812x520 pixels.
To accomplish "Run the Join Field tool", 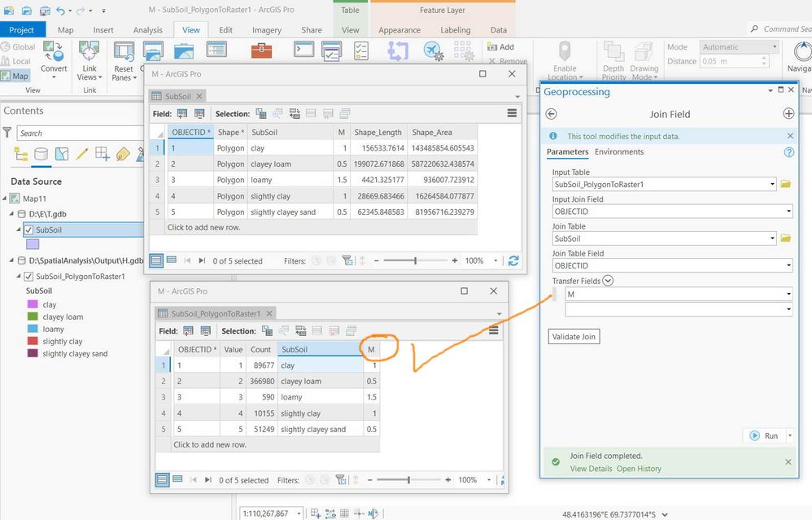I will 764,435.
